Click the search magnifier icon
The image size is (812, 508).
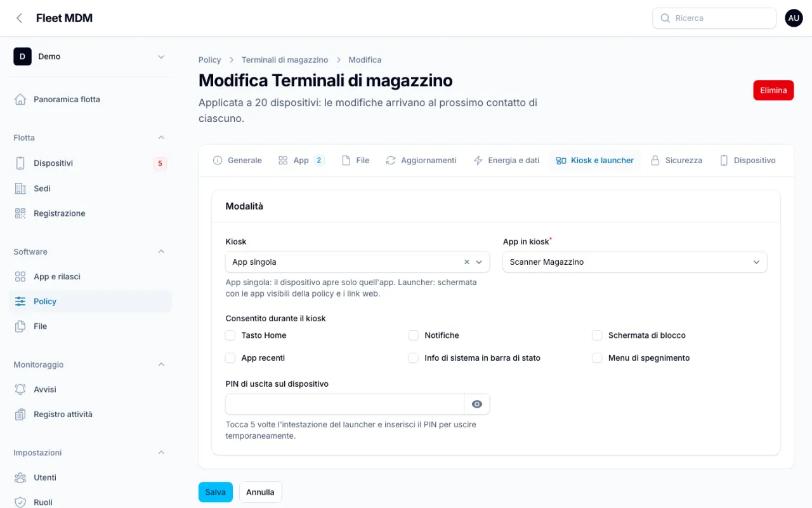(665, 18)
